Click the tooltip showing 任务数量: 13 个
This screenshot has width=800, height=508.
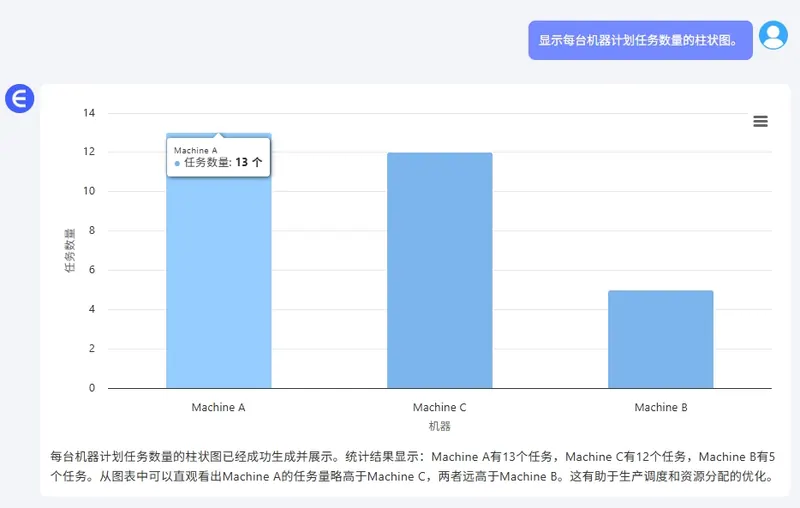(x=218, y=157)
